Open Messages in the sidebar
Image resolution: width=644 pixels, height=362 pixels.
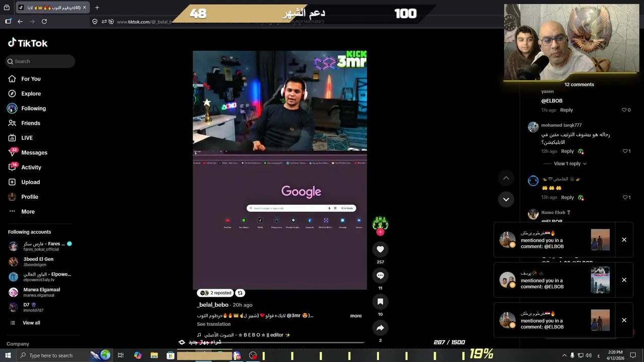[x=34, y=152]
